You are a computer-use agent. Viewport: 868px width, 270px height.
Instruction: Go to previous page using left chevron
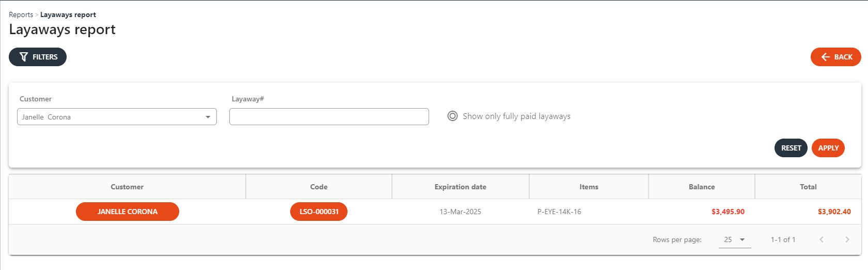tap(821, 239)
